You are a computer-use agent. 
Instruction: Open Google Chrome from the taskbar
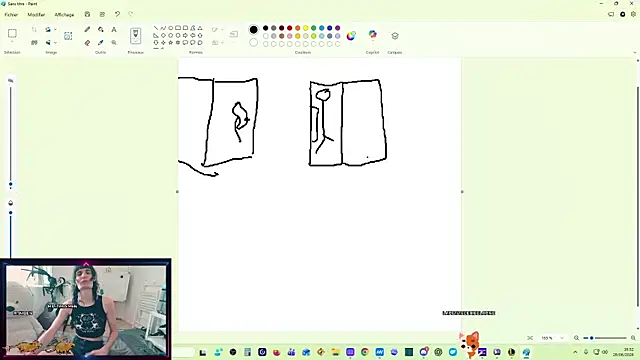[364, 352]
